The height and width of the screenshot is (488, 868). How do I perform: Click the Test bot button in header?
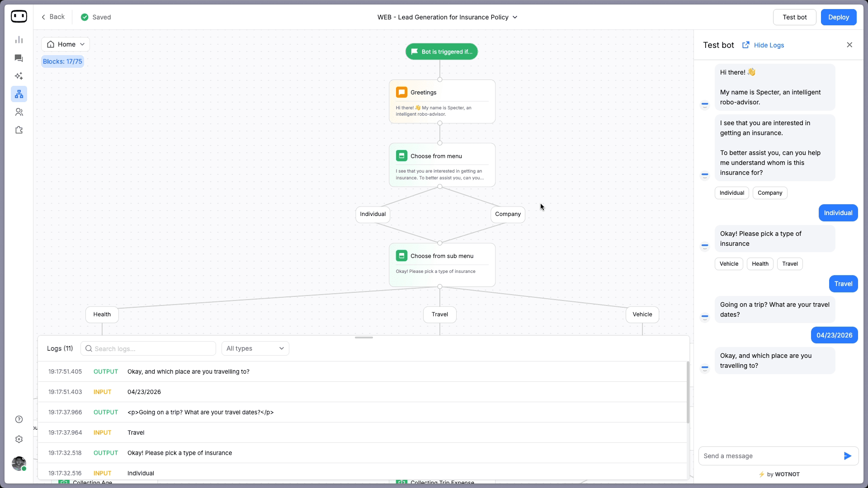(x=794, y=17)
